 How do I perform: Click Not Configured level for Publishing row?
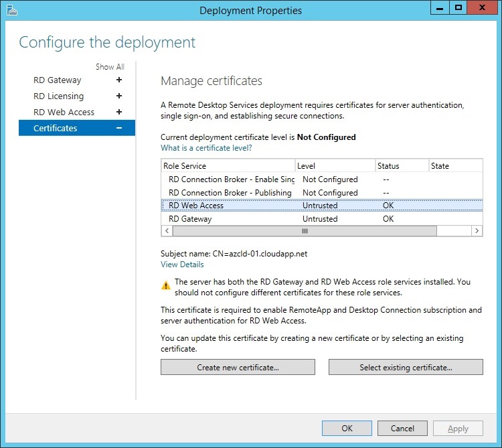pyautogui.click(x=330, y=193)
